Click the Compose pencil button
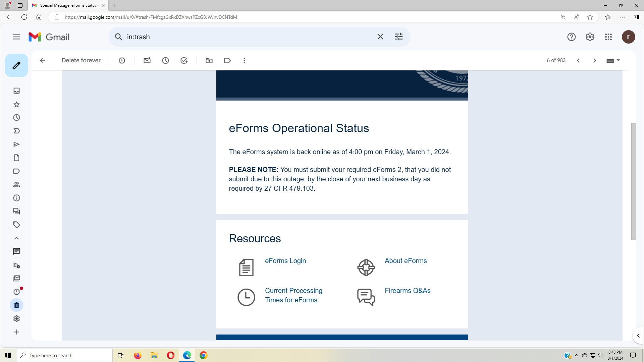 click(16, 65)
